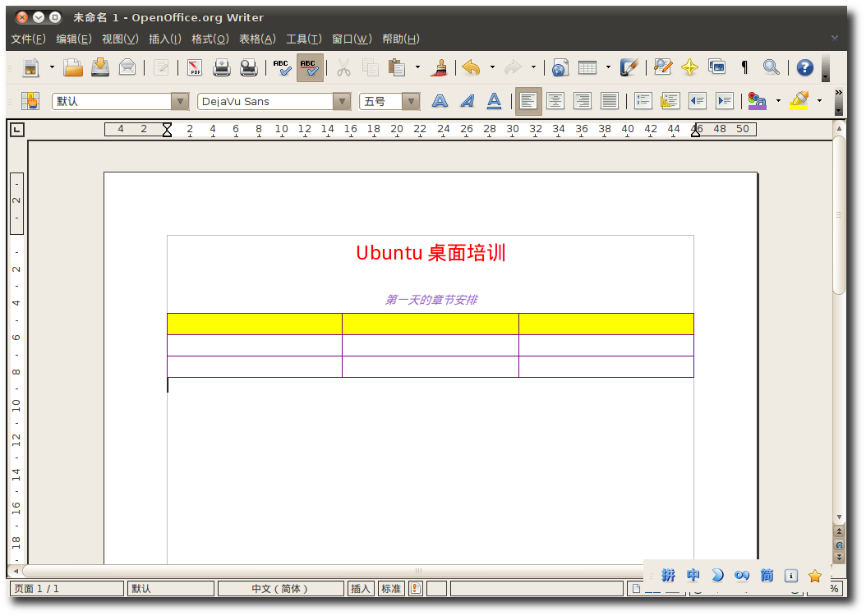The width and height of the screenshot is (866, 616).
Task: Print file directly using the printer icon
Action: [x=222, y=68]
